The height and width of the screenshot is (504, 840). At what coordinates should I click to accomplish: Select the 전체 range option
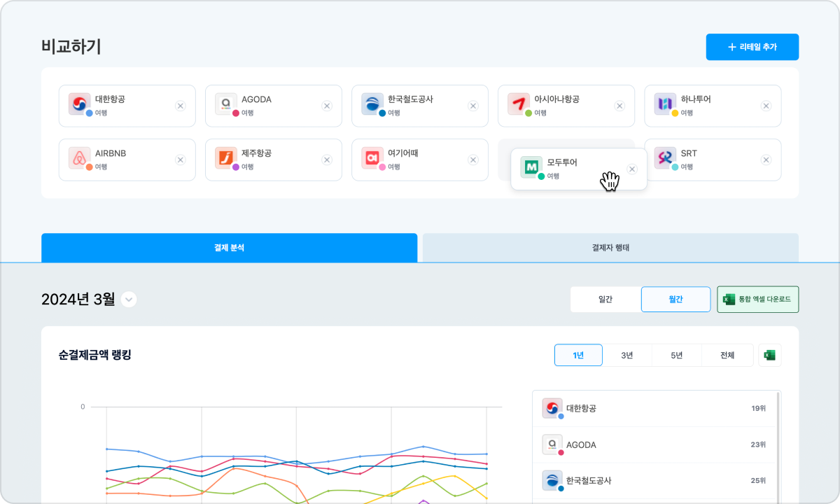coord(727,355)
